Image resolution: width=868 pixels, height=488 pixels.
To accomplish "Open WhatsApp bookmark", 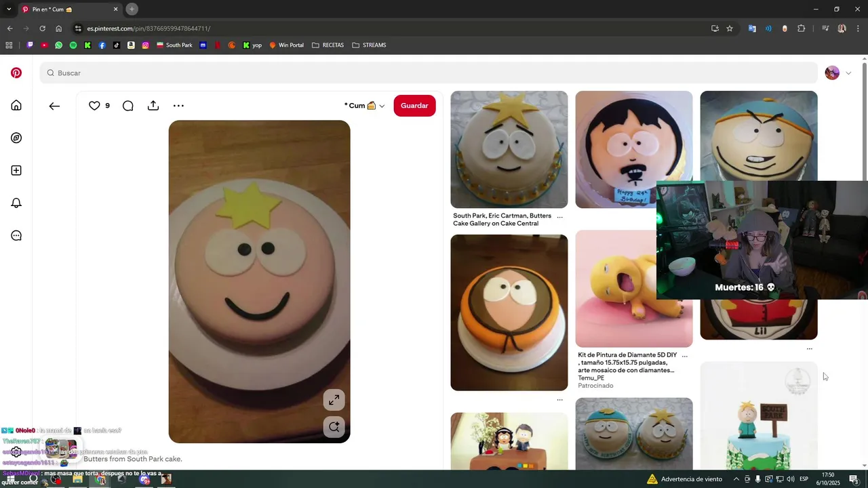I will click(59, 45).
